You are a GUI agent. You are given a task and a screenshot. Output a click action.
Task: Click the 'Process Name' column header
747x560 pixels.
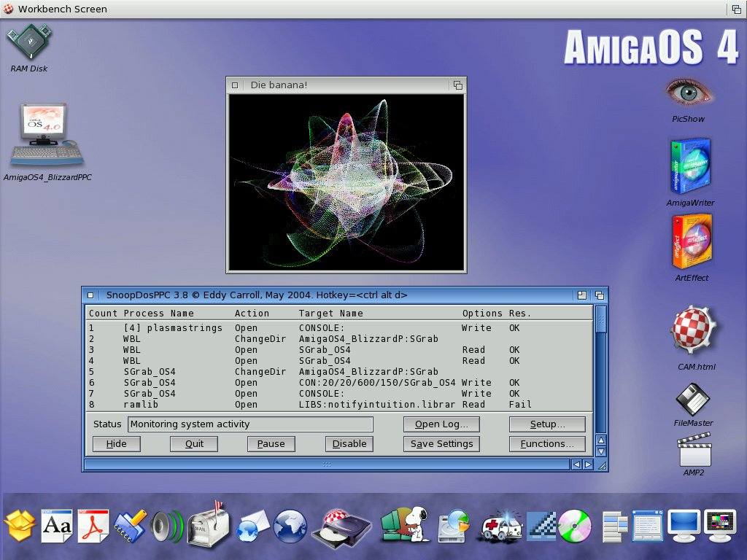158,314
